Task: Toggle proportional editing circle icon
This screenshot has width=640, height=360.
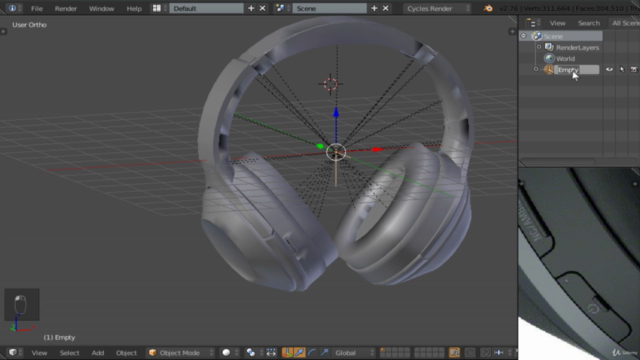Action: point(470,353)
